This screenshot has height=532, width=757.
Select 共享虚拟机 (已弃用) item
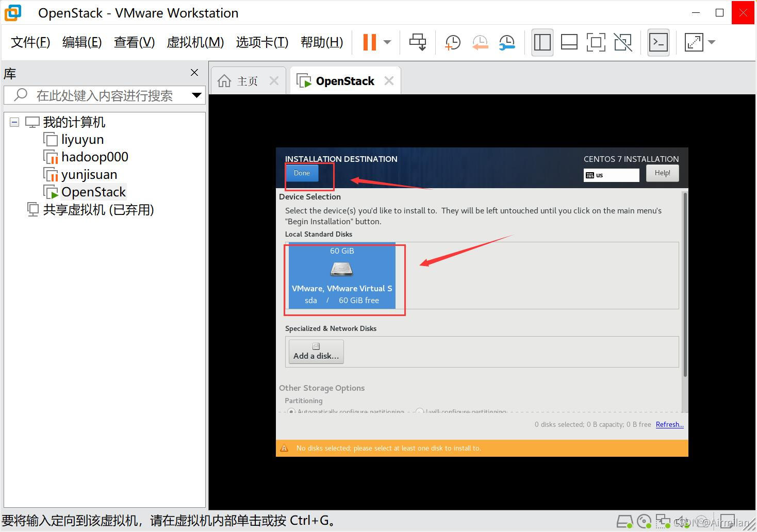(98, 210)
